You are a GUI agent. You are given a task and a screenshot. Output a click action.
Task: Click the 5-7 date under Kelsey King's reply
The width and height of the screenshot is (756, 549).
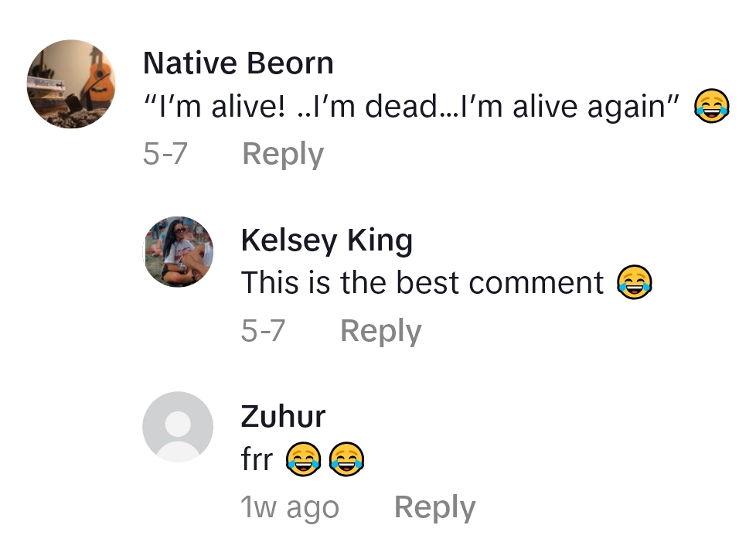pyautogui.click(x=263, y=330)
